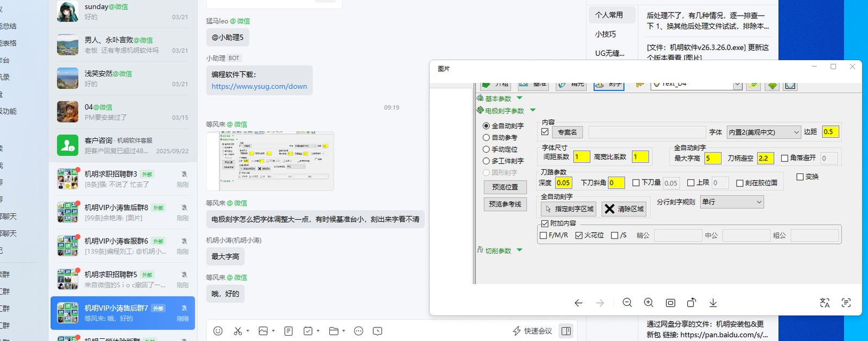Select the 全自动刻字 radio button
Screen dimensions: 868x341
pyautogui.click(x=487, y=126)
